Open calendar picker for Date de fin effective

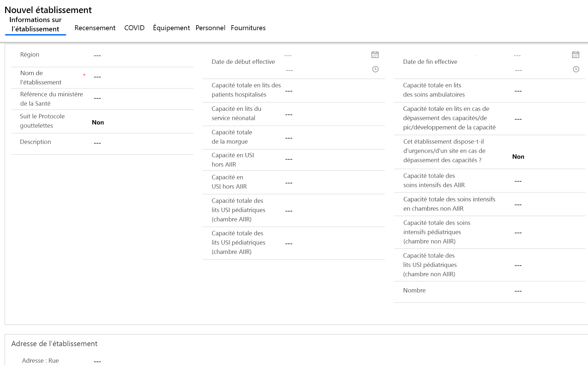(575, 55)
